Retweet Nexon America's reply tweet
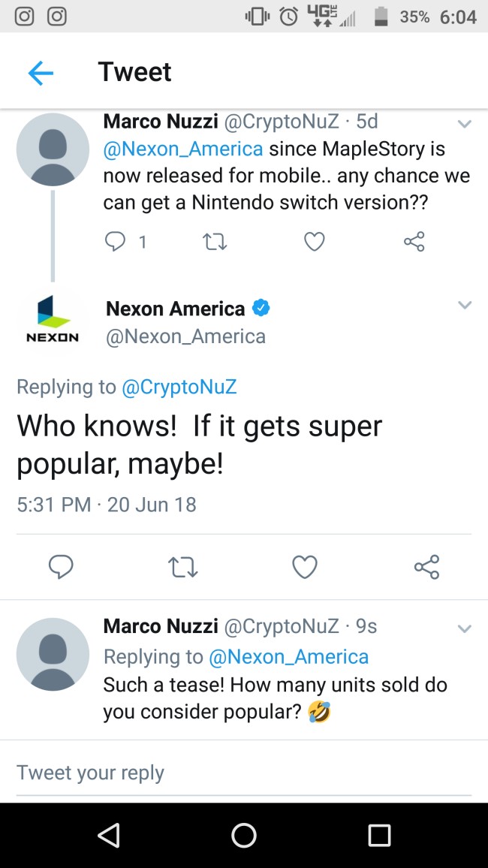 tap(182, 568)
